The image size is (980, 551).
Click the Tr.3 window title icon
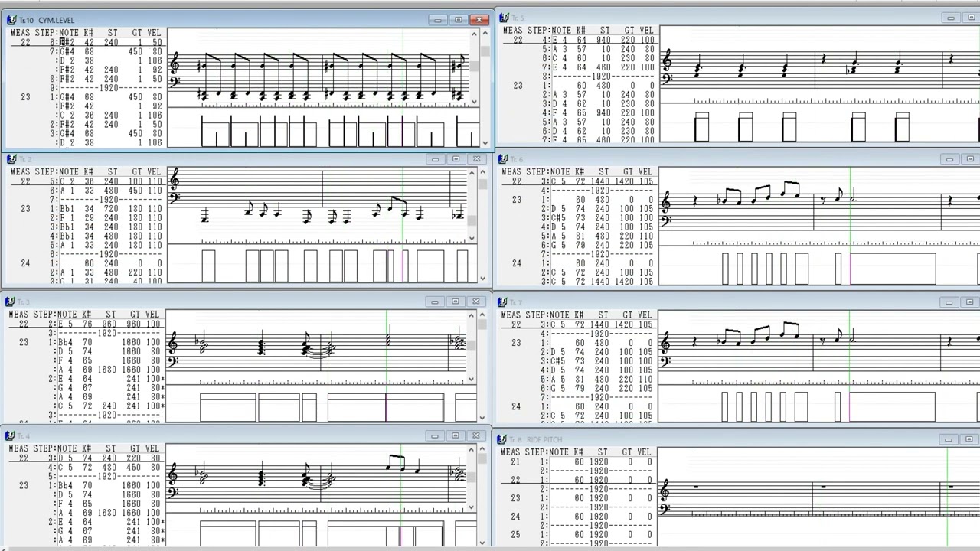point(11,302)
